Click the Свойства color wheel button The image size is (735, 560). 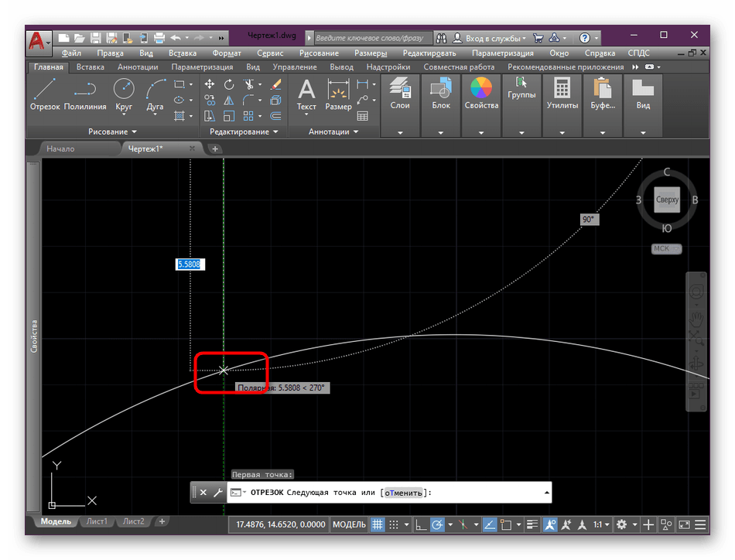click(x=481, y=95)
